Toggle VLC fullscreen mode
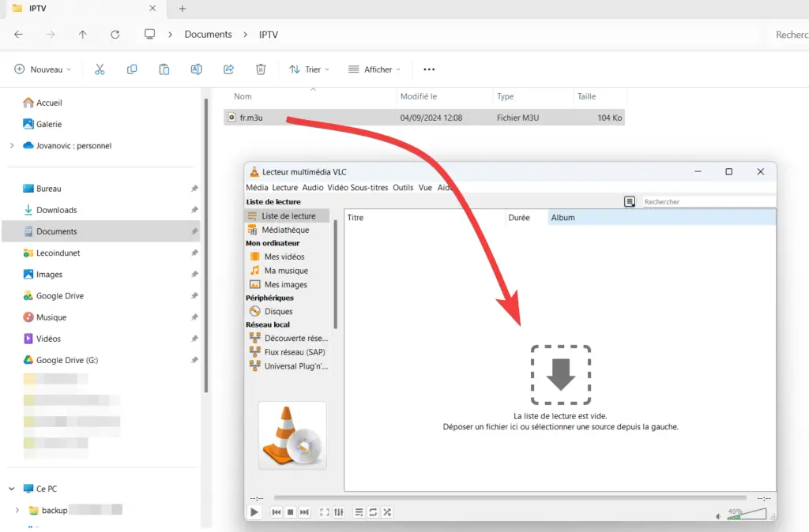The image size is (809, 532). [x=325, y=512]
